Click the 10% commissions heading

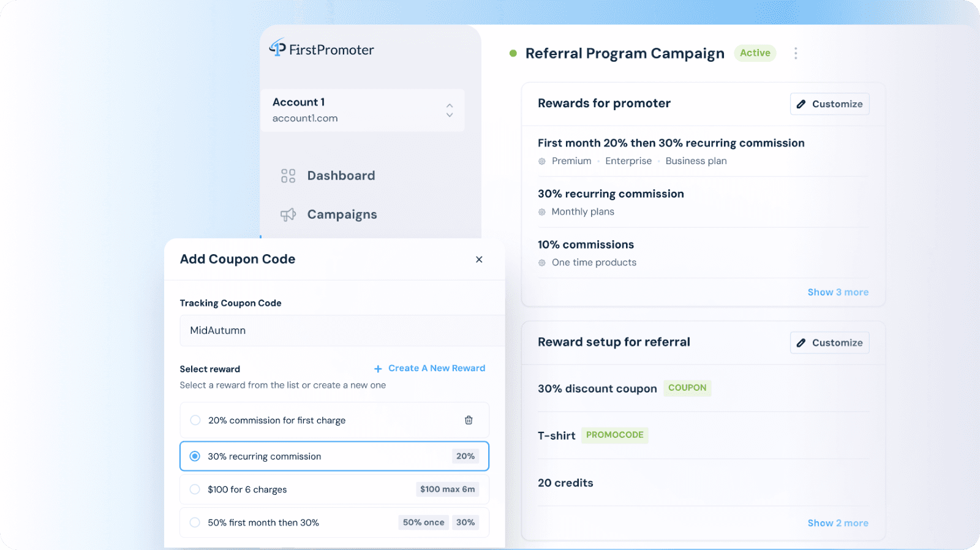pyautogui.click(x=586, y=244)
